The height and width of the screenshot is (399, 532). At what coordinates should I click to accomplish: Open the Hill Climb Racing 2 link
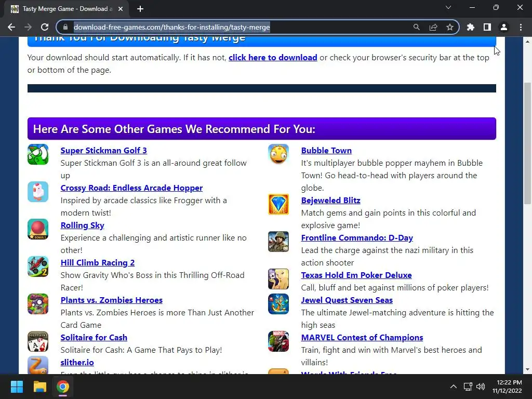pos(97,262)
